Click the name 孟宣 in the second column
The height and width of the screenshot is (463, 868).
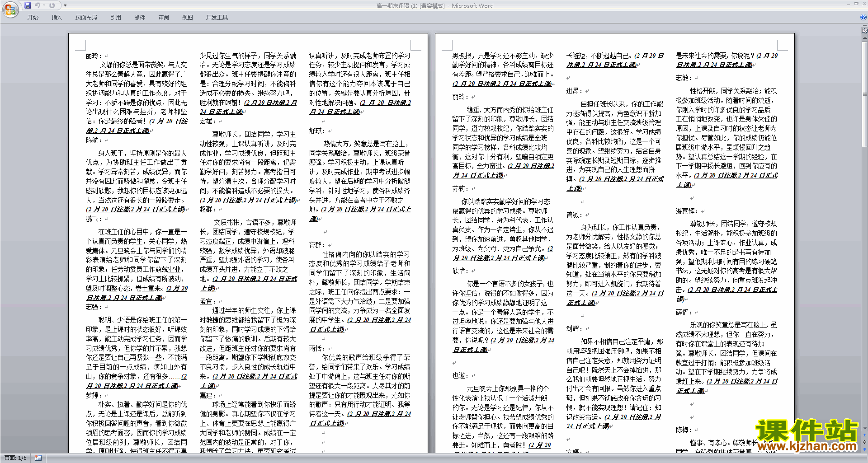[x=206, y=301]
